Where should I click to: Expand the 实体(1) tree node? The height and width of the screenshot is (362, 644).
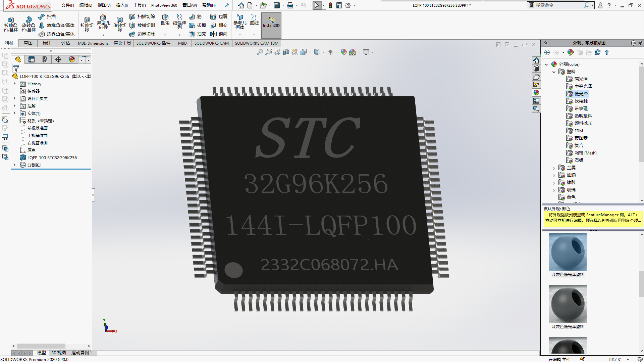(15, 113)
